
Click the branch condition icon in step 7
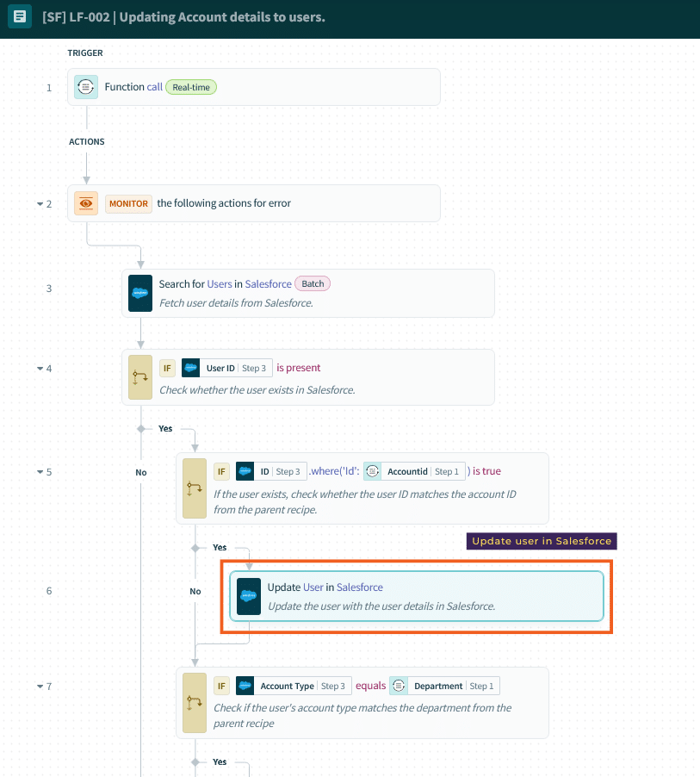pos(195,703)
